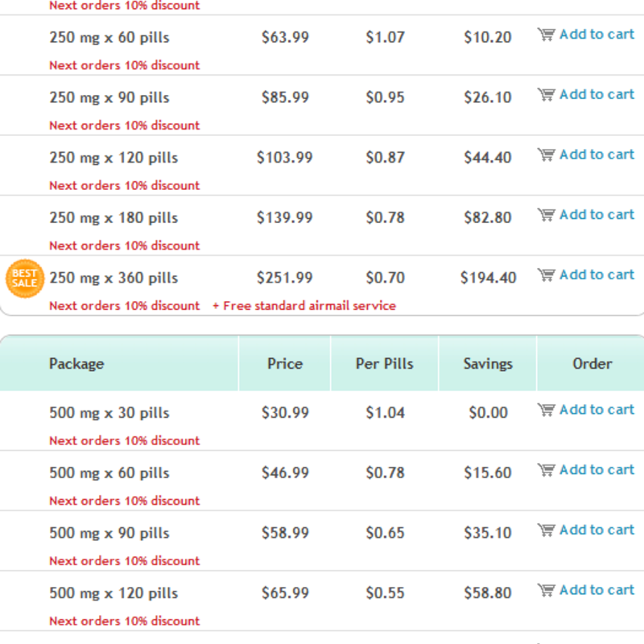The height and width of the screenshot is (644, 644).
Task: Add the $30.99 package to cart
Action: point(597,410)
